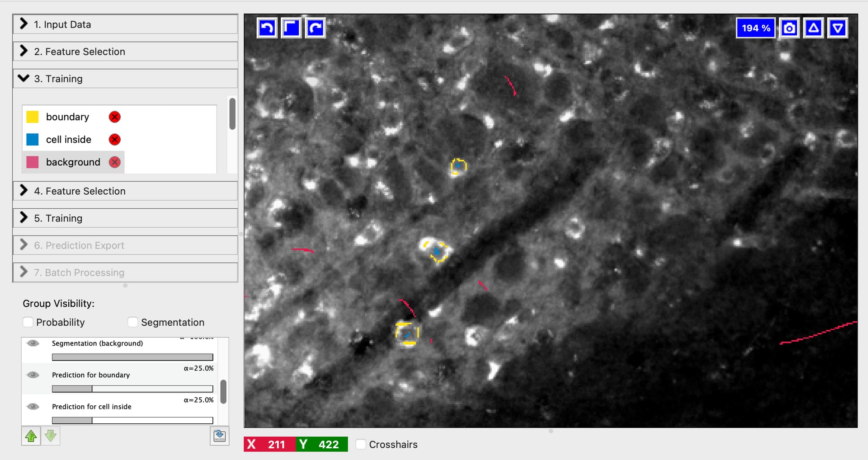868x460 pixels.
Task: Toggle visibility of Prediction for boundary layer
Action: 33,375
